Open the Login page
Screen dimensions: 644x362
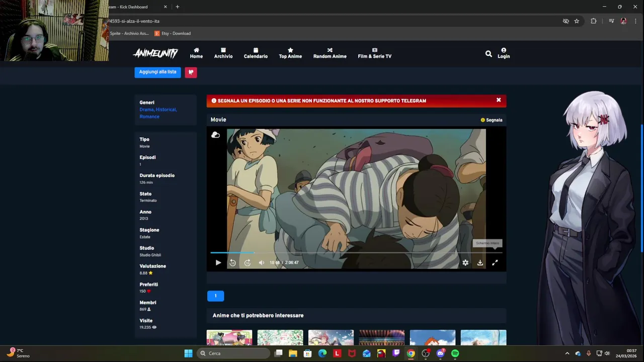point(504,53)
